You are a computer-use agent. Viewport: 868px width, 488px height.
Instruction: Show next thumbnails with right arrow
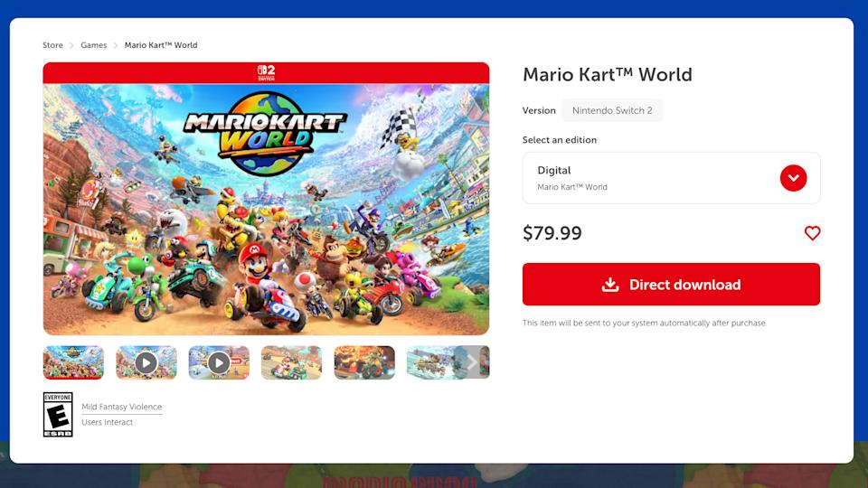472,362
